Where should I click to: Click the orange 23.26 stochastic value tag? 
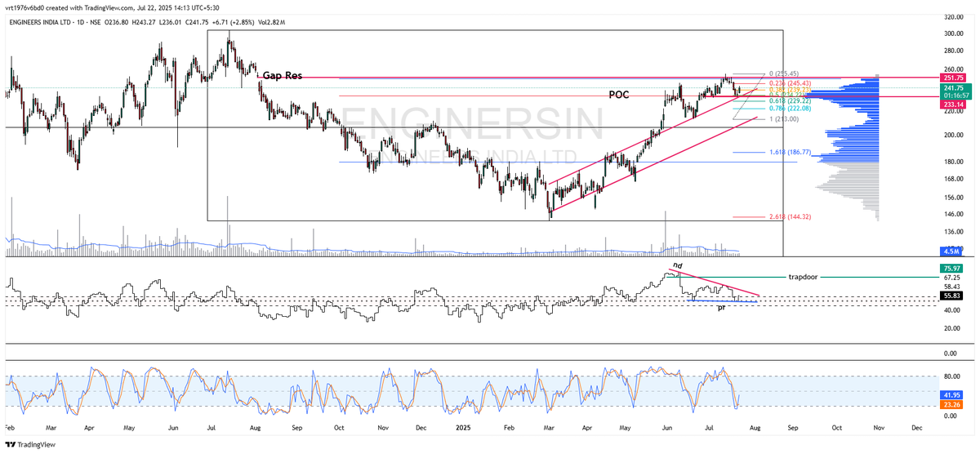(953, 405)
